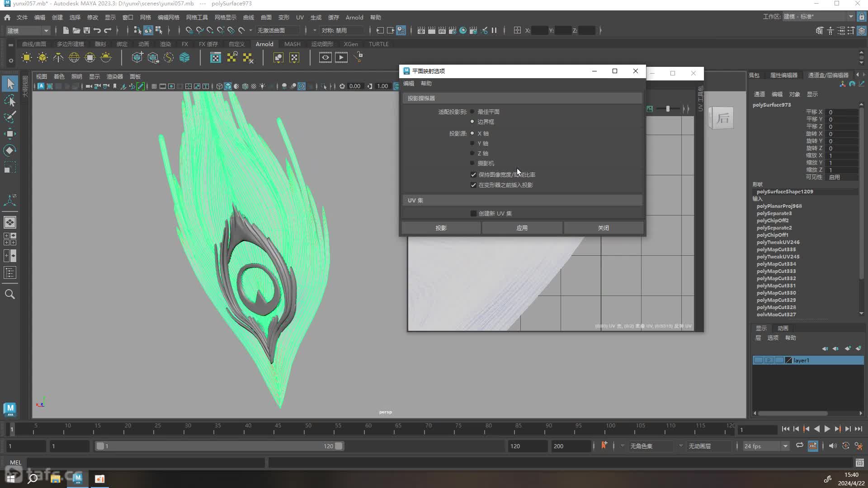Activate the Paint selection tool
868x488 pixels.
(10, 117)
